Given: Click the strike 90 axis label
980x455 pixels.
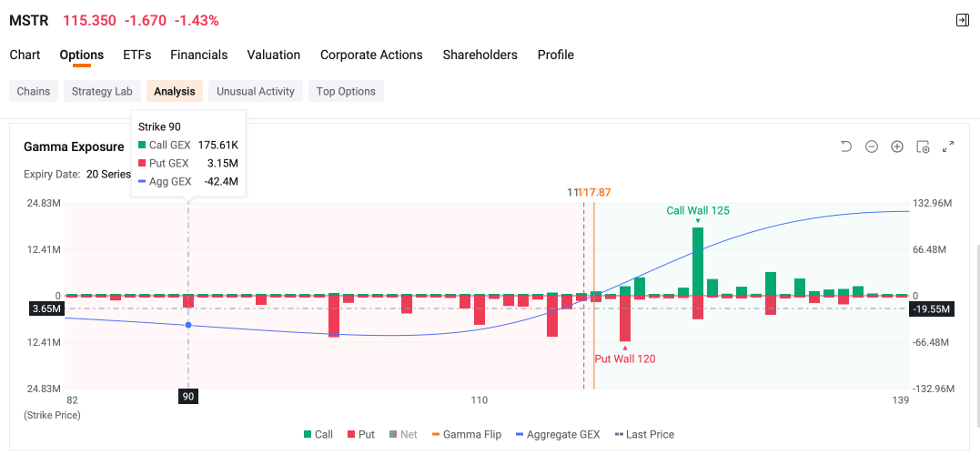Looking at the screenshot, I should click(188, 397).
